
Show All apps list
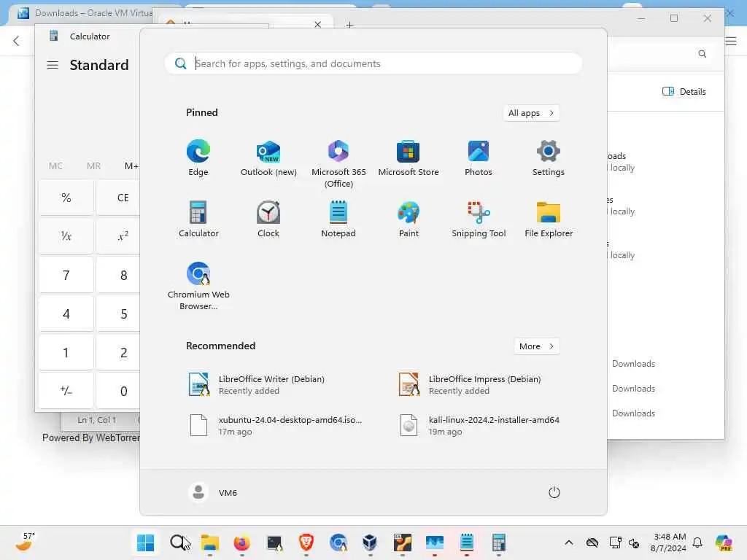point(531,113)
